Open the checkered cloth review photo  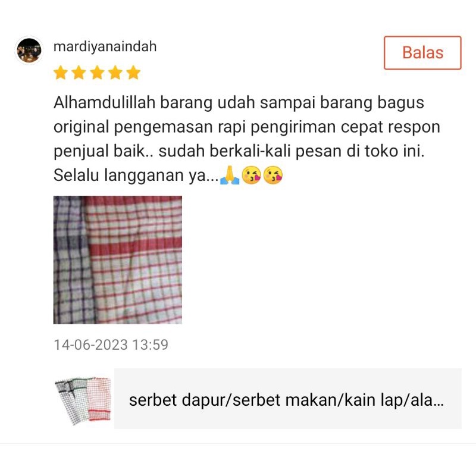(117, 260)
